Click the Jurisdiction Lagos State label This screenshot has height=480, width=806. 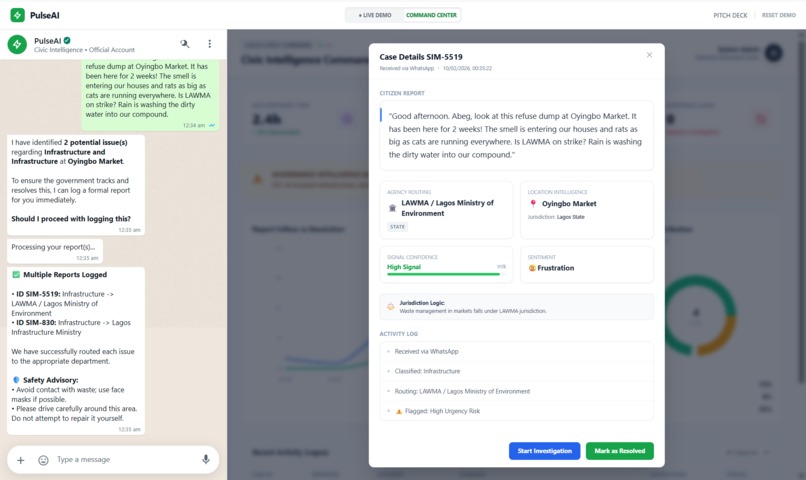(556, 217)
